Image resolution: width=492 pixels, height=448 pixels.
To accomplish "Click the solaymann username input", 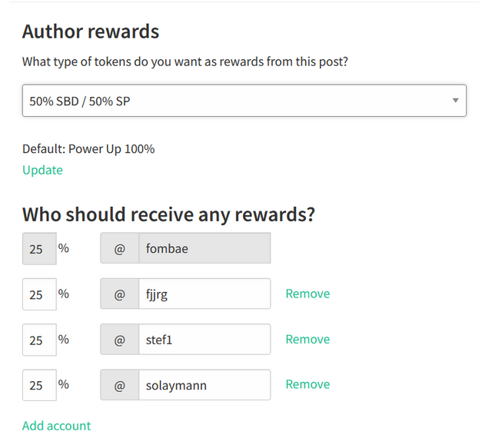I will pos(204,385).
